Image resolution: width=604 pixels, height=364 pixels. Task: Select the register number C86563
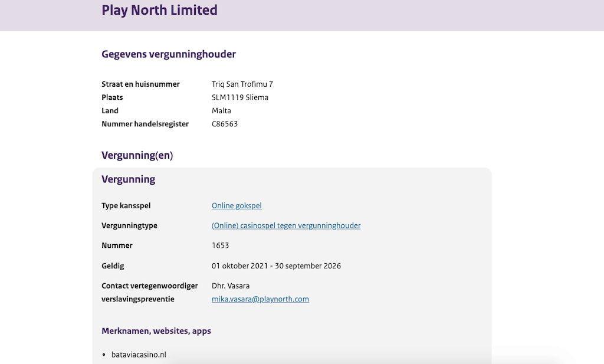point(225,124)
